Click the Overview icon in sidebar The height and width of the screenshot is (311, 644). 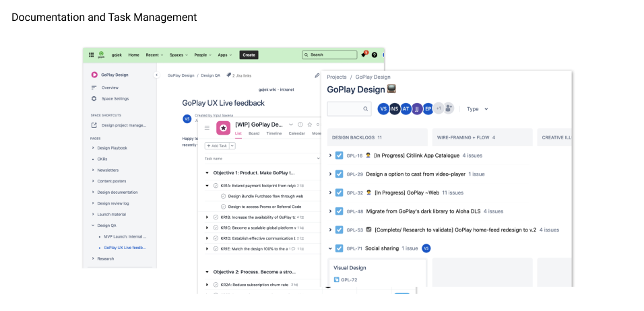click(94, 88)
